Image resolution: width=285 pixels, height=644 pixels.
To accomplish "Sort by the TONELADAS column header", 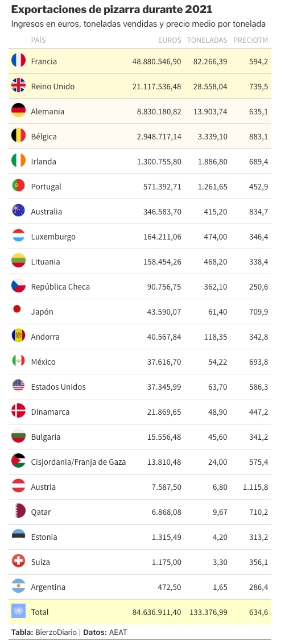I will click(207, 40).
